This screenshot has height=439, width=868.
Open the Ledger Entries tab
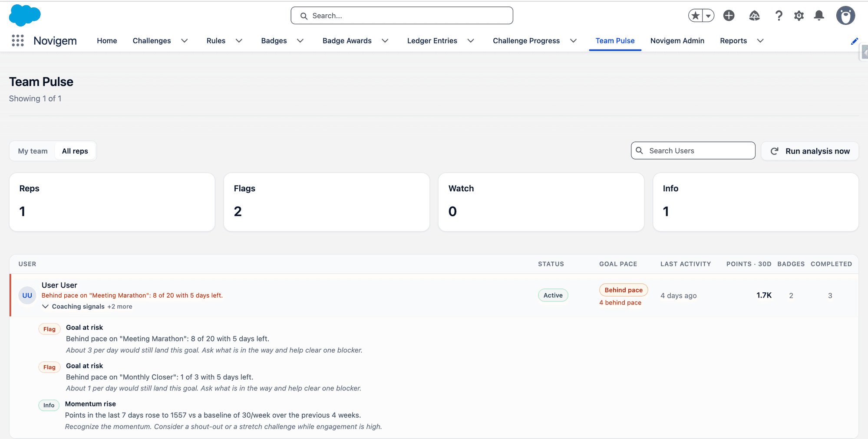pos(432,41)
